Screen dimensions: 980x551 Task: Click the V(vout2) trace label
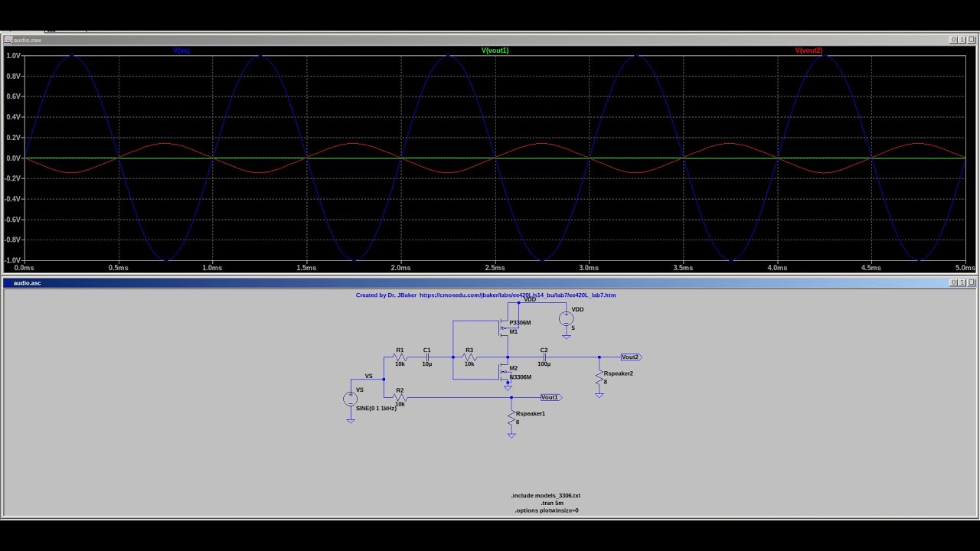point(808,51)
